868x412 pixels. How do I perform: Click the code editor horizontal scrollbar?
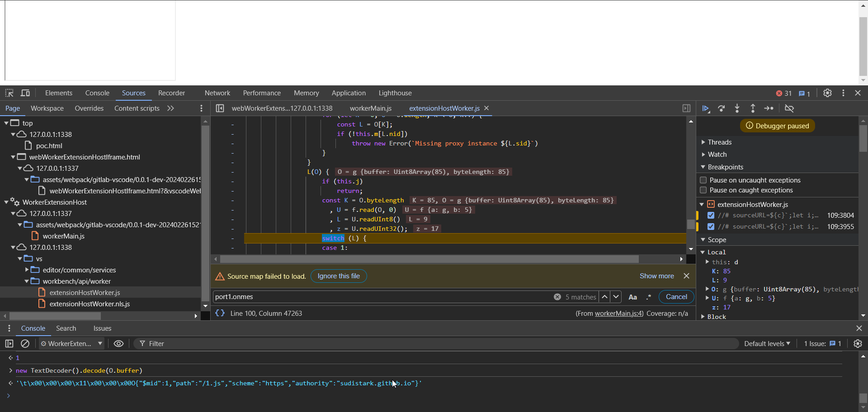tap(429, 259)
